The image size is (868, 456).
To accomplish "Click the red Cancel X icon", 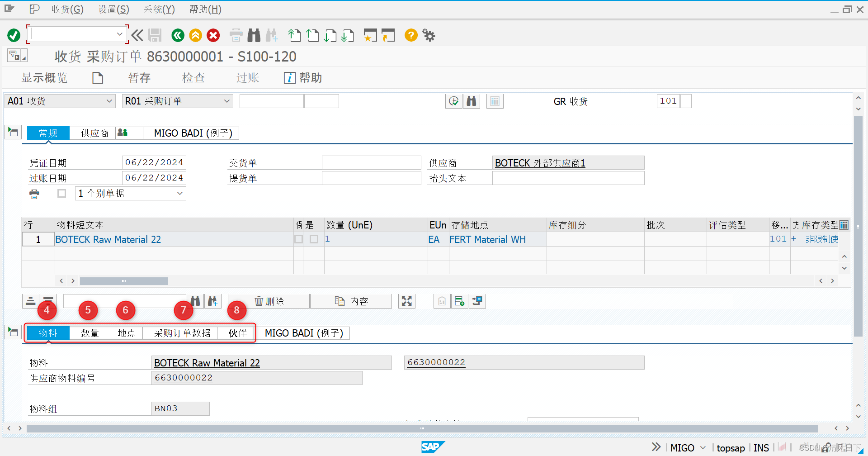I will coord(213,35).
